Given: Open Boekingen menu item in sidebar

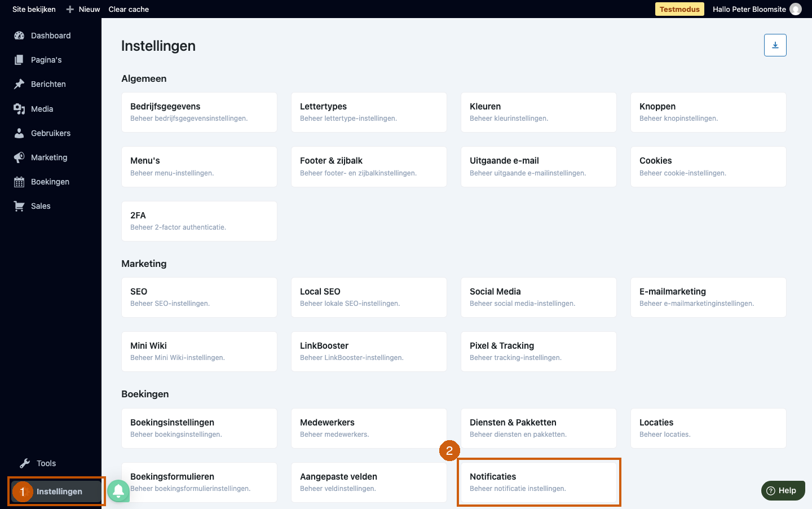Looking at the screenshot, I should pyautogui.click(x=51, y=182).
